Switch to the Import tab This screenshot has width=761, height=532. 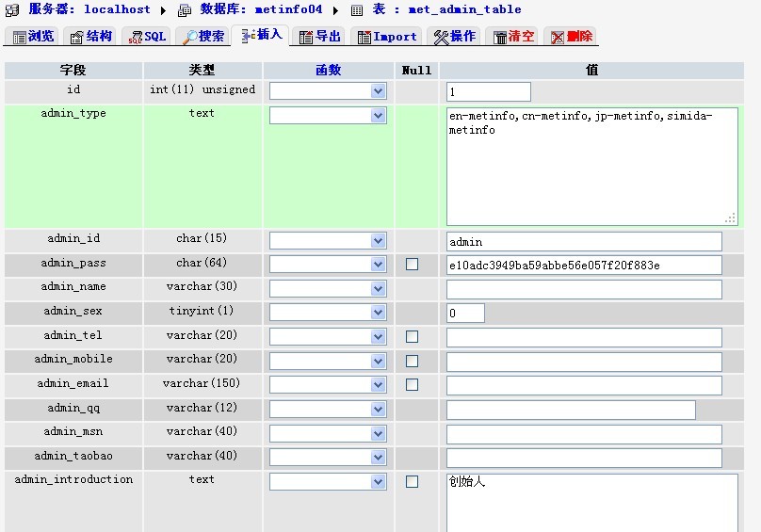pos(387,37)
